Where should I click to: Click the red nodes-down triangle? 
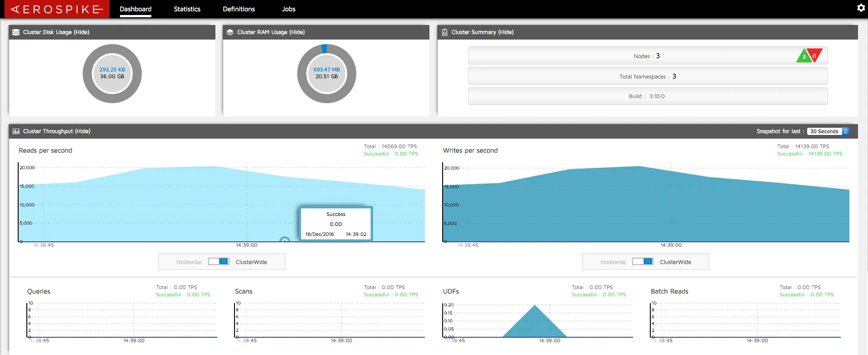click(x=815, y=55)
